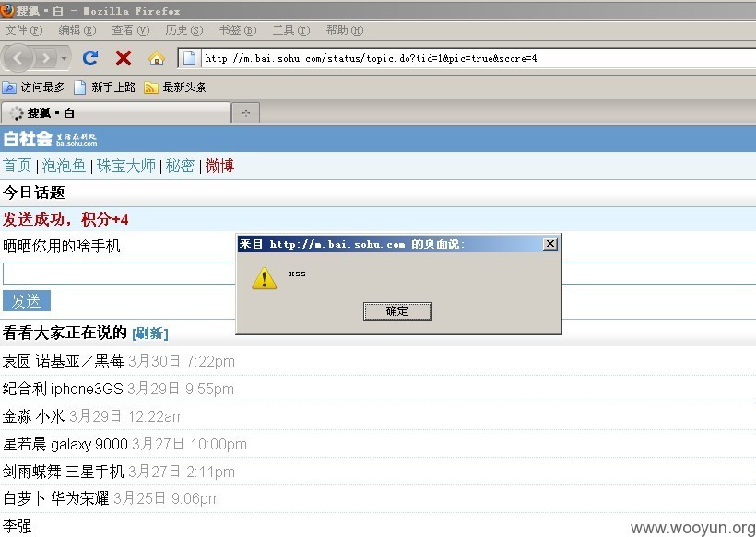
Task: Open the 最新头条 feed bookmark
Action: pos(175,88)
